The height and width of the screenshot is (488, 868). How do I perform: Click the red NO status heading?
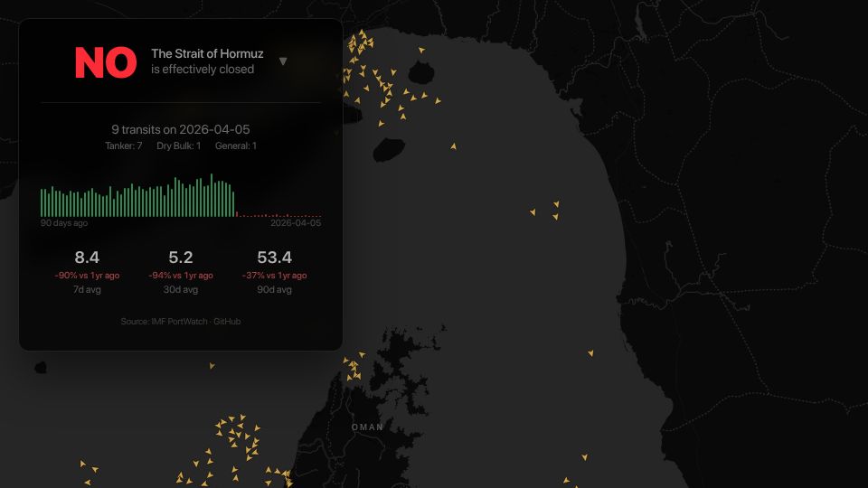point(106,62)
